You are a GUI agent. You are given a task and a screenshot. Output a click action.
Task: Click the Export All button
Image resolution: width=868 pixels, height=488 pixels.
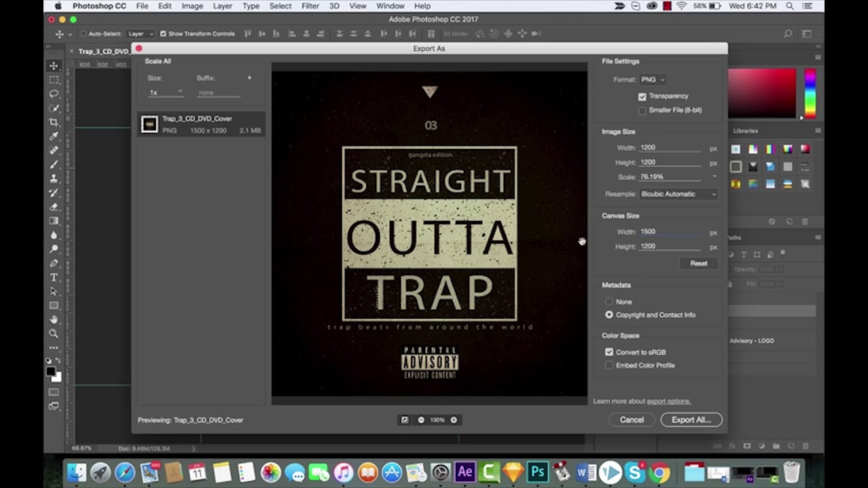(691, 420)
